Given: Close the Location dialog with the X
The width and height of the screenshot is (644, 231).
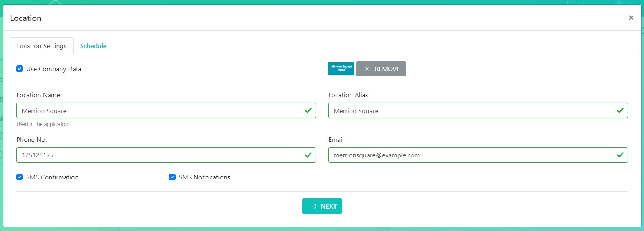Looking at the screenshot, I should 631,18.
